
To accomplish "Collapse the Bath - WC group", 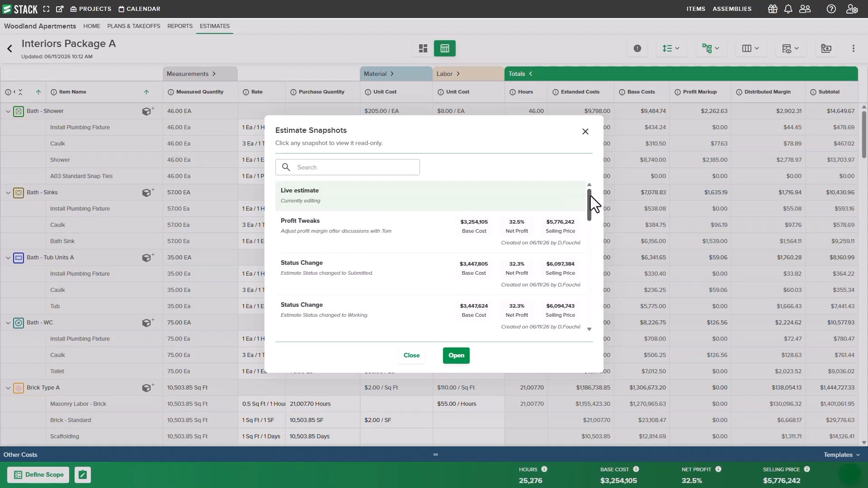I will pyautogui.click(x=8, y=323).
